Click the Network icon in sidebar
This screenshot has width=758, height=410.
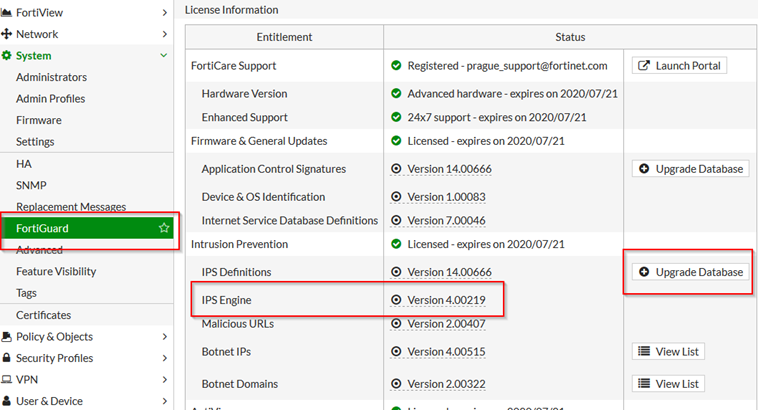7,34
